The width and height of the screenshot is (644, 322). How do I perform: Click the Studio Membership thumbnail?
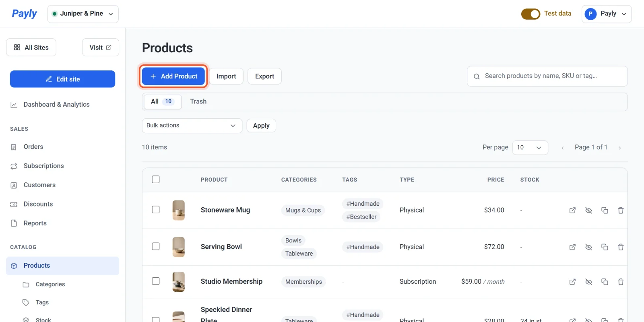[179, 281]
